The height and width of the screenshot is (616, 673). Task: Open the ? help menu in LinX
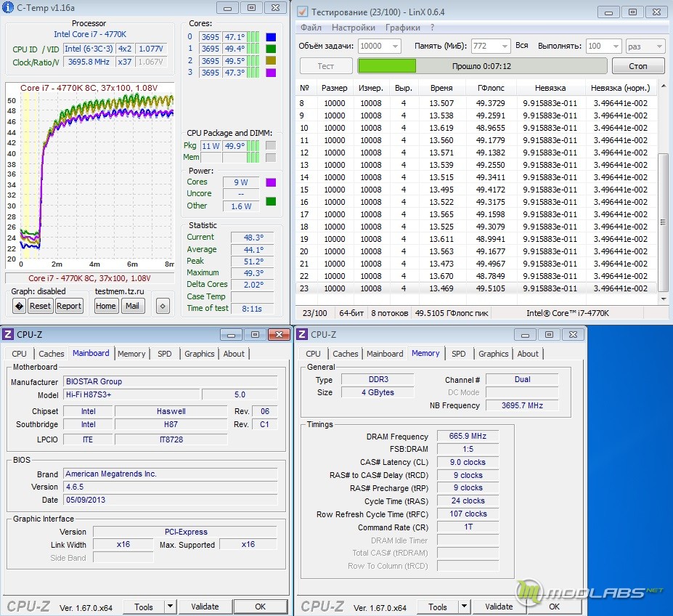click(432, 28)
